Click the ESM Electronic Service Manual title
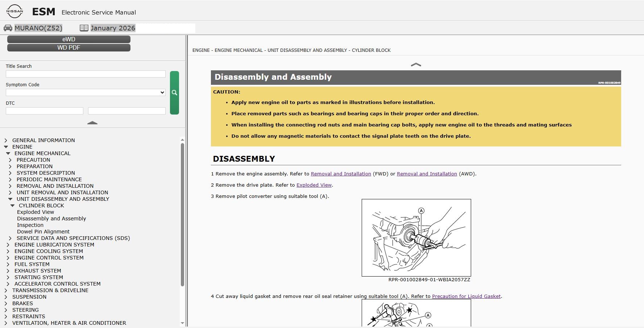Viewport: 644px width, 328px height. click(x=84, y=12)
